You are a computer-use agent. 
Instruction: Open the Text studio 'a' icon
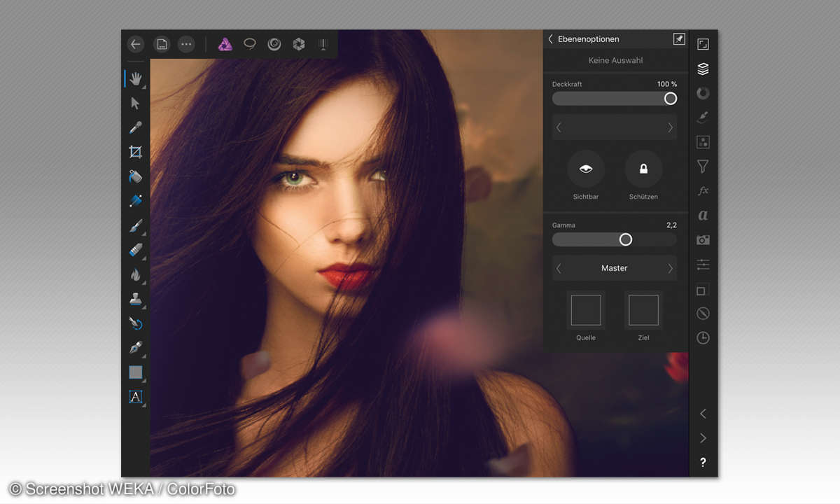tap(703, 216)
